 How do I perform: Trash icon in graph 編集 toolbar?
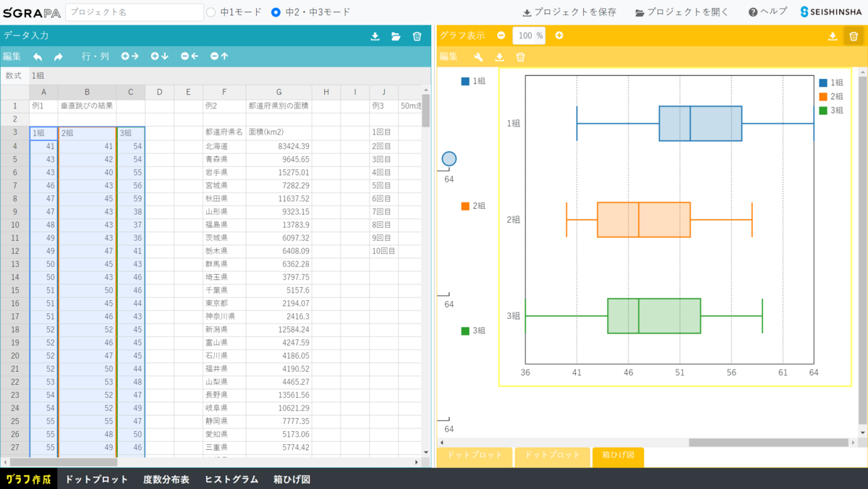[x=520, y=57]
